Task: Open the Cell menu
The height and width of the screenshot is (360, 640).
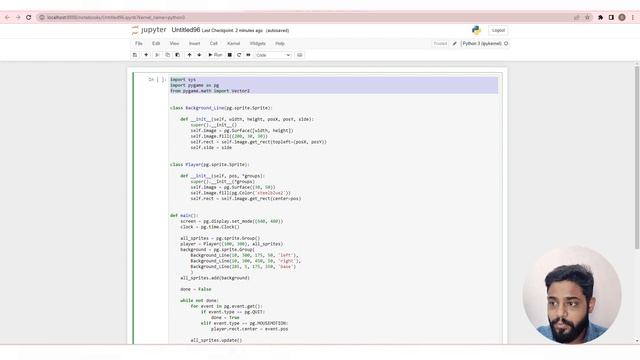Action: (213, 43)
